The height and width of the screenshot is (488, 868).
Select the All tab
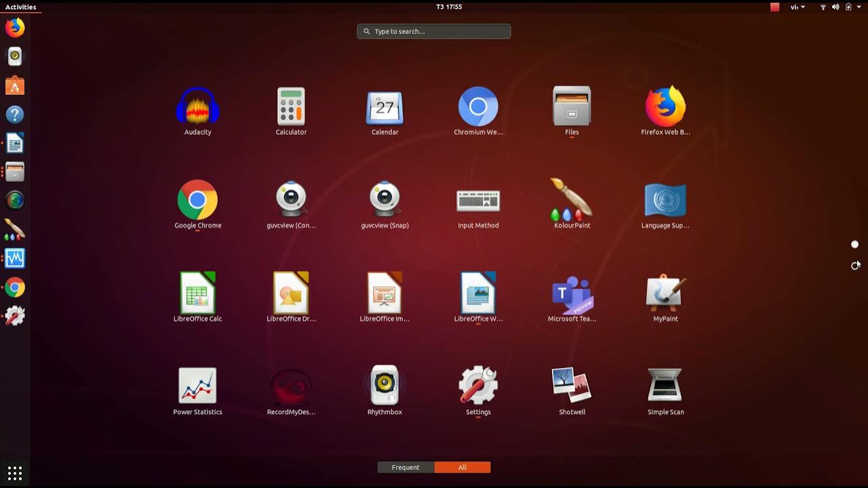[x=462, y=467]
